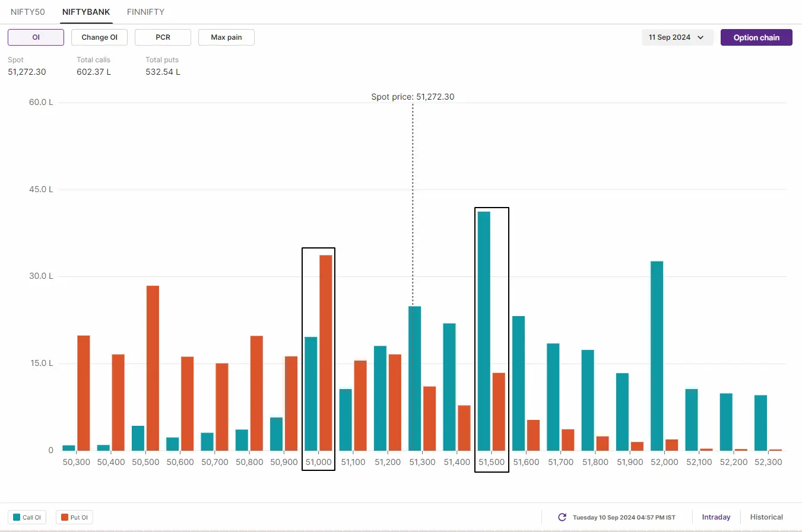Click the Total calls value 602.37 L

click(x=94, y=72)
